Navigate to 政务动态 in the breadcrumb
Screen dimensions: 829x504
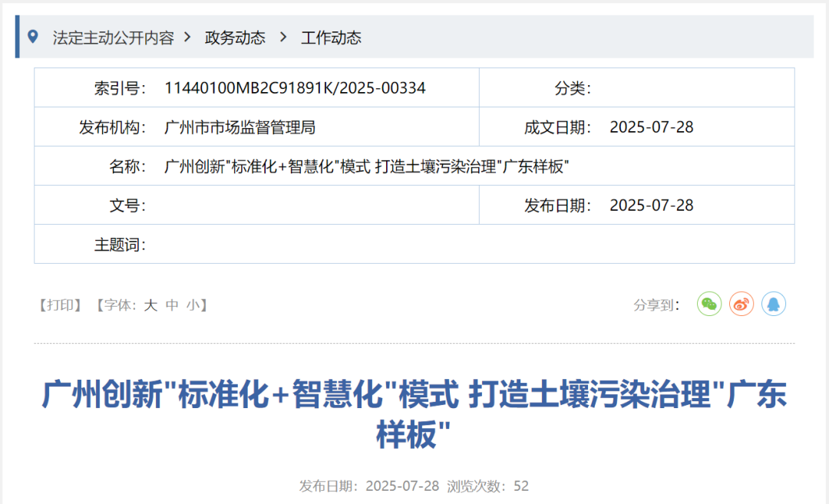(235, 37)
